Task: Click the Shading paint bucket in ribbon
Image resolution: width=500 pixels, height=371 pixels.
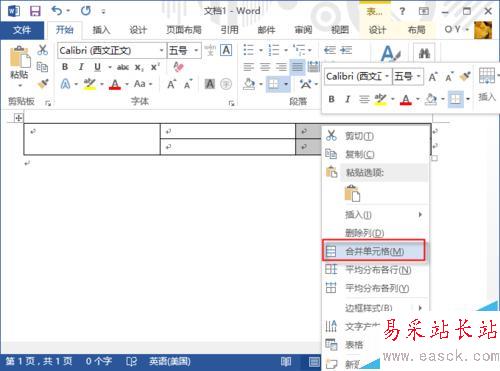Action: (x=249, y=84)
